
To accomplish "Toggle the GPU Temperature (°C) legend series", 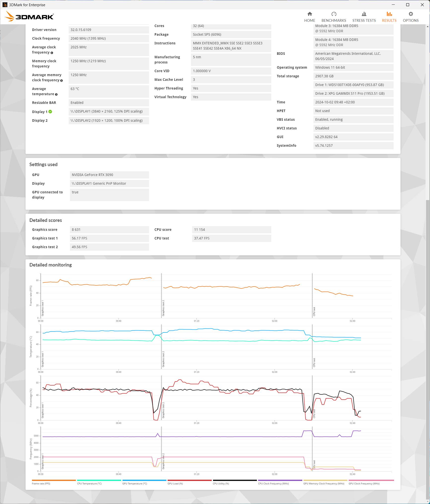I will (x=144, y=482).
